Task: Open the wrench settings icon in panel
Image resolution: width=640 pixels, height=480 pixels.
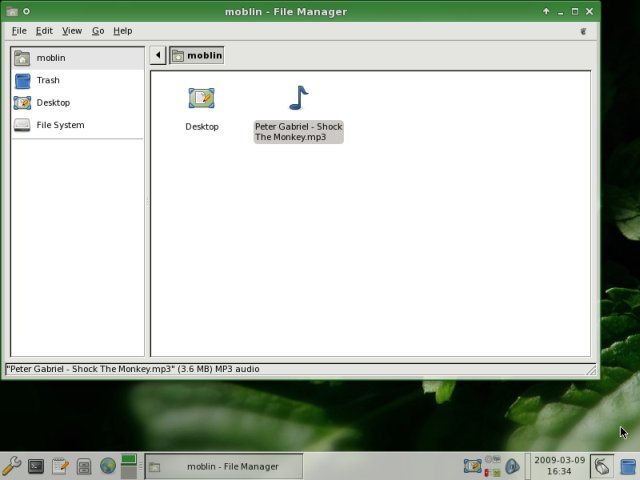Action: 12,466
